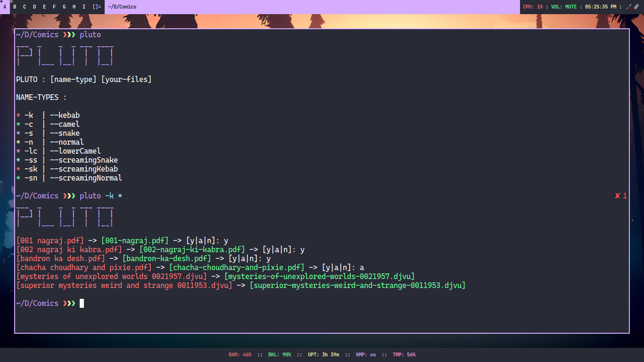The image size is (644, 362).
Task: Switch to workspace tag B
Action: coord(15,7)
